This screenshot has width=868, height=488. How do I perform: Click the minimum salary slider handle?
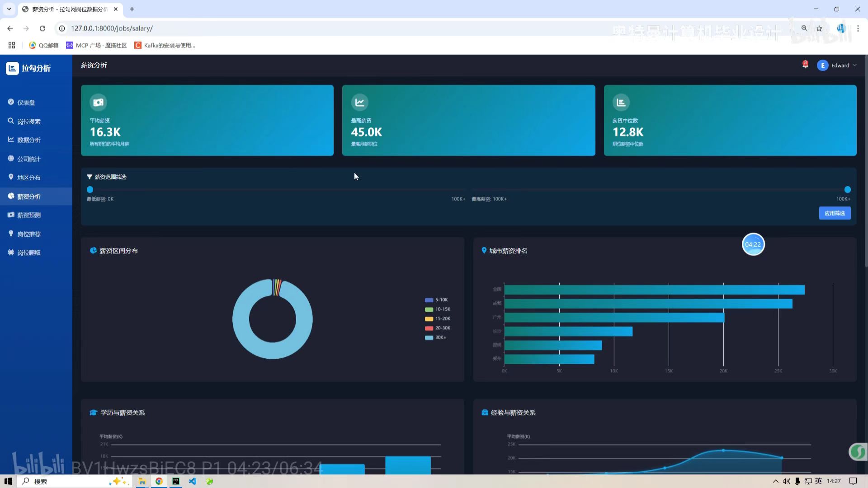(x=90, y=190)
